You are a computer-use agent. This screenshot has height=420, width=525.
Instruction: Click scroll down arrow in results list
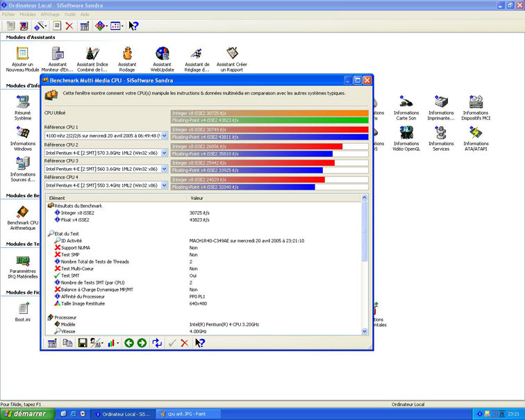365,331
